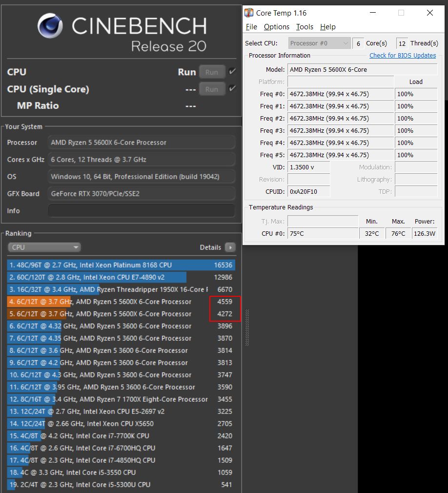Click the MP Ratio label
Image resolution: width=448 pixels, height=493 pixels.
pyautogui.click(x=38, y=105)
